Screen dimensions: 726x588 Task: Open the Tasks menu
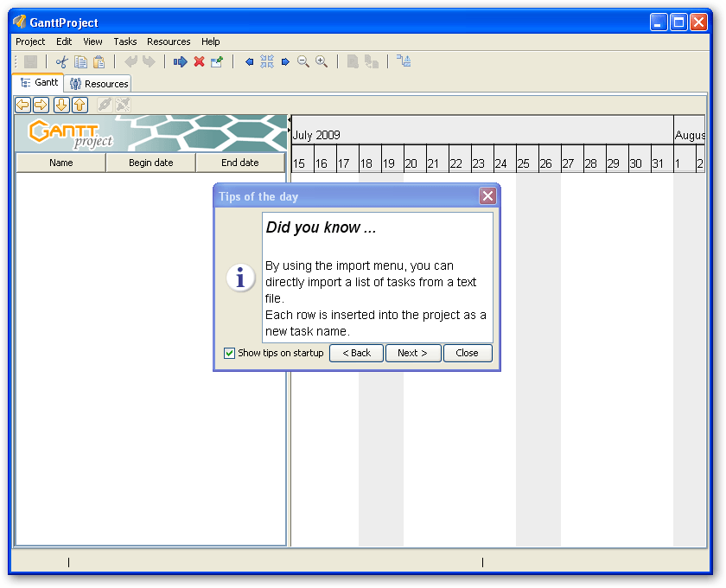[x=125, y=42]
